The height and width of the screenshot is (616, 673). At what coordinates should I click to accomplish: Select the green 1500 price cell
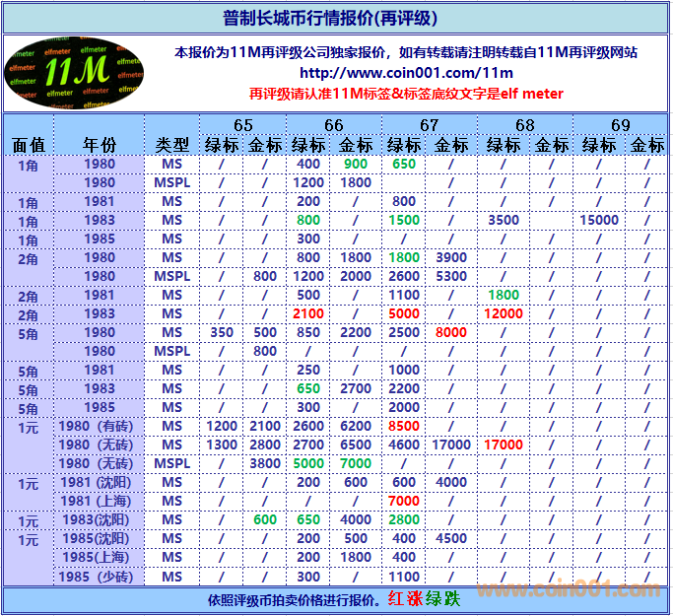click(404, 220)
